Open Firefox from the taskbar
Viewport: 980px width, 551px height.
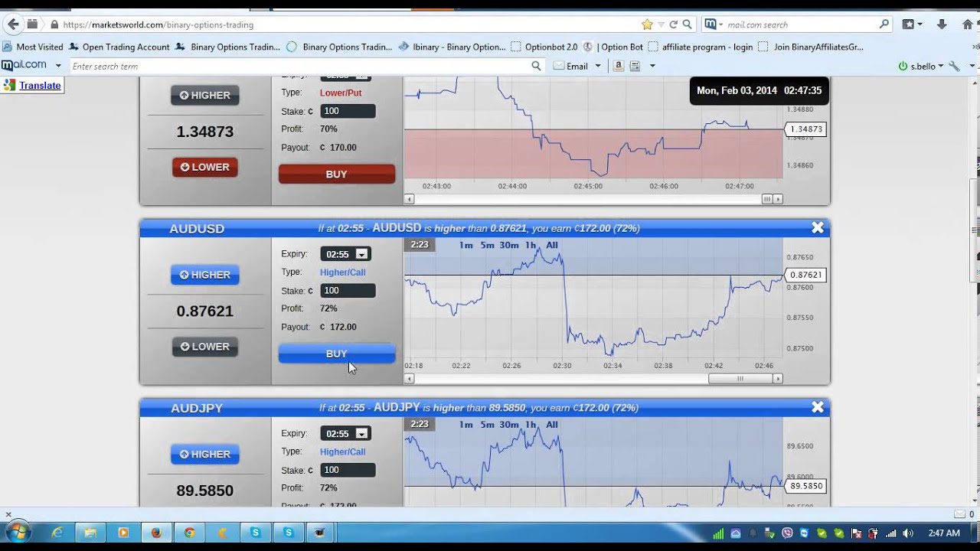(156, 533)
